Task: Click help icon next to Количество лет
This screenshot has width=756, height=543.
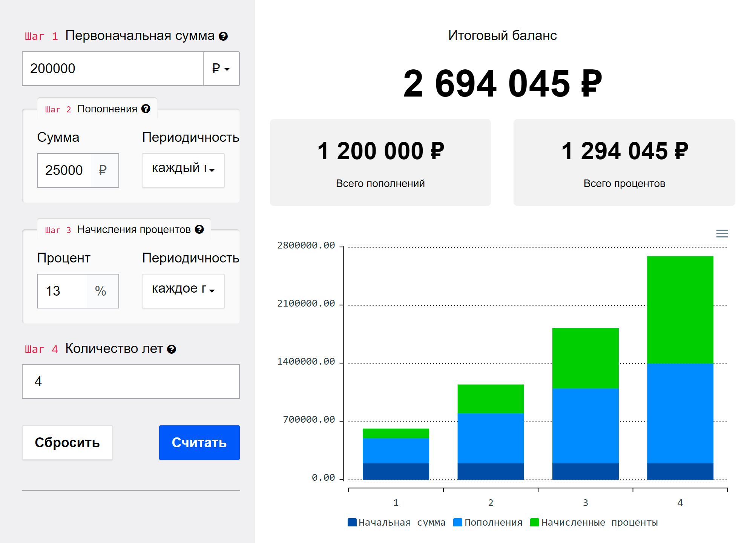Action: tap(172, 349)
